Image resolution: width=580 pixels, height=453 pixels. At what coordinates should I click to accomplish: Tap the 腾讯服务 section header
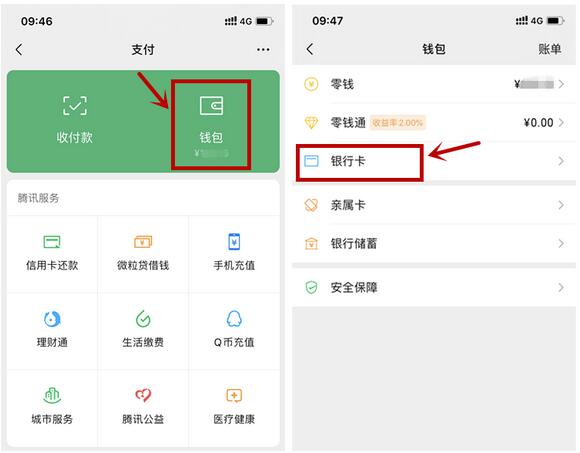click(38, 198)
